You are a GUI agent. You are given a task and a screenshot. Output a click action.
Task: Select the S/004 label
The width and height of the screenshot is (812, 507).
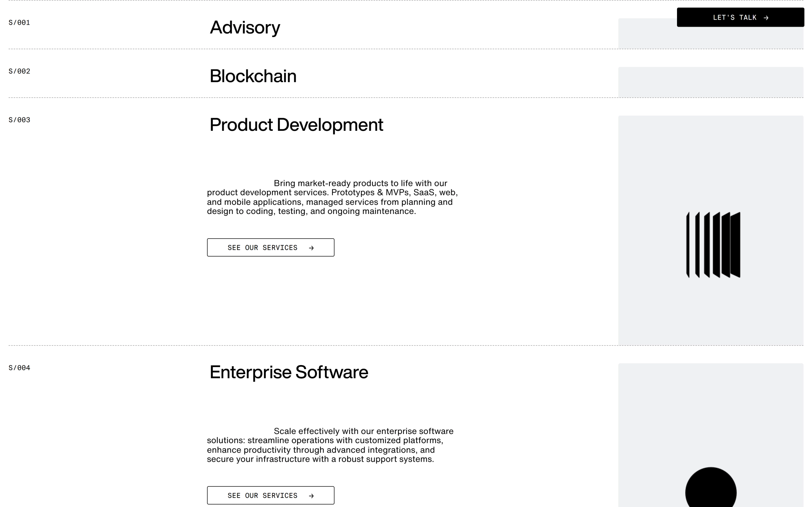click(x=19, y=368)
